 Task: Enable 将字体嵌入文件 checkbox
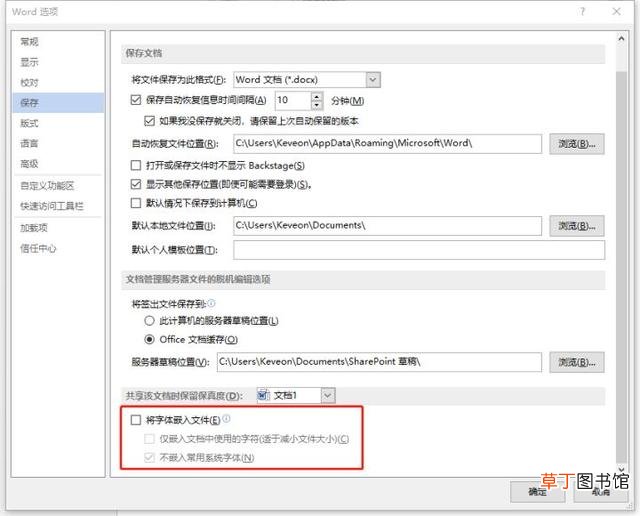(136, 420)
